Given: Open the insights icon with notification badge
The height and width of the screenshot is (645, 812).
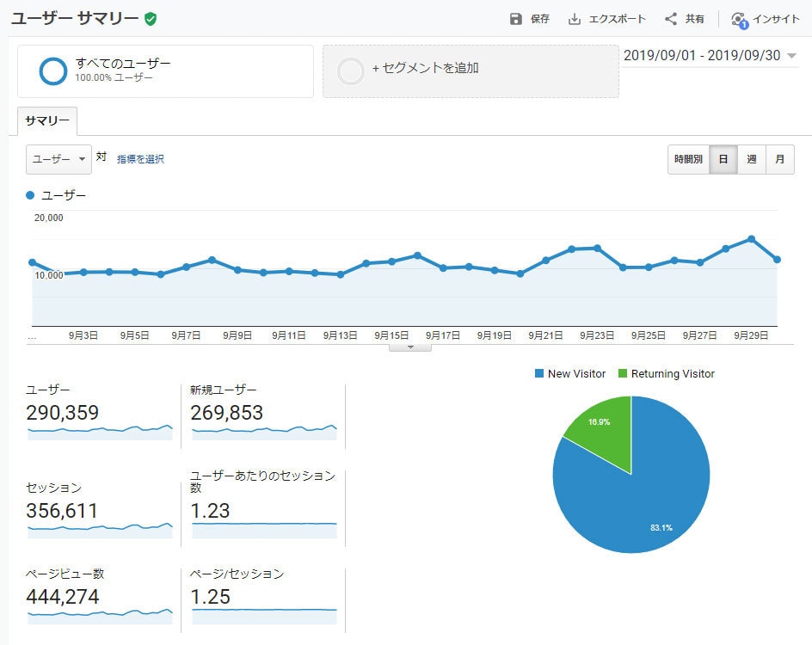Looking at the screenshot, I should pyautogui.click(x=740, y=20).
